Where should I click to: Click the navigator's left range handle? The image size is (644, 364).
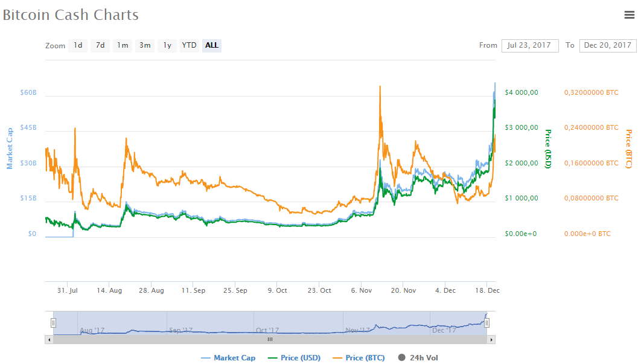coord(53,323)
